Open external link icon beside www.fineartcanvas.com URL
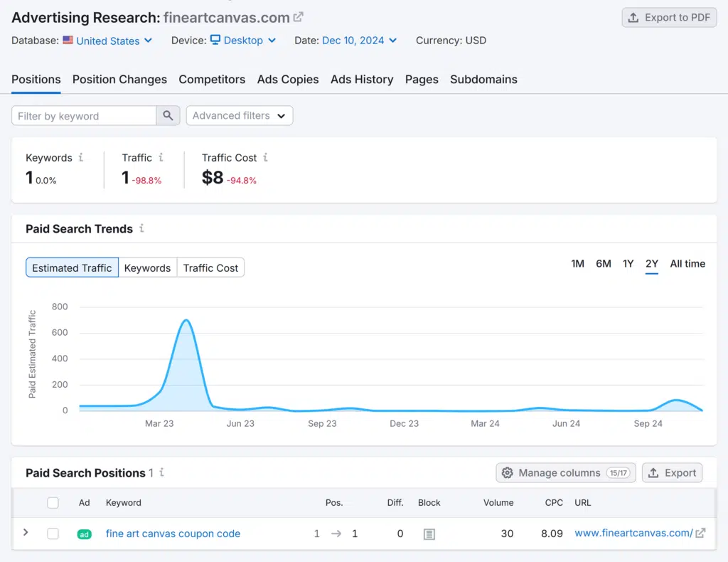 (x=700, y=533)
